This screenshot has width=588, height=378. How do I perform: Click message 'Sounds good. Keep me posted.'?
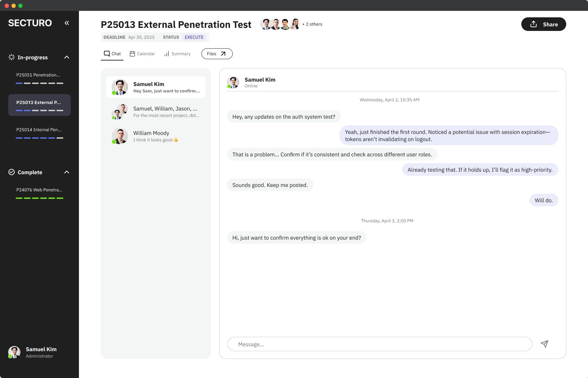(x=270, y=185)
